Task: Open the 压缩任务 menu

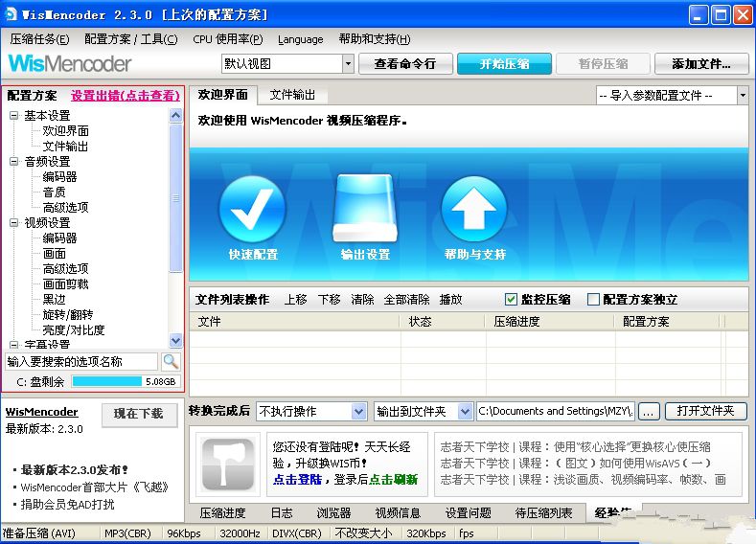Action: tap(39, 39)
